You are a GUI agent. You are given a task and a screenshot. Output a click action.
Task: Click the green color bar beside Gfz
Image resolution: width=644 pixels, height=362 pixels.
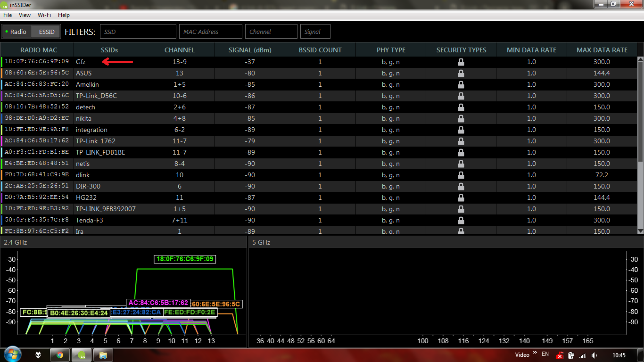(x=2, y=62)
